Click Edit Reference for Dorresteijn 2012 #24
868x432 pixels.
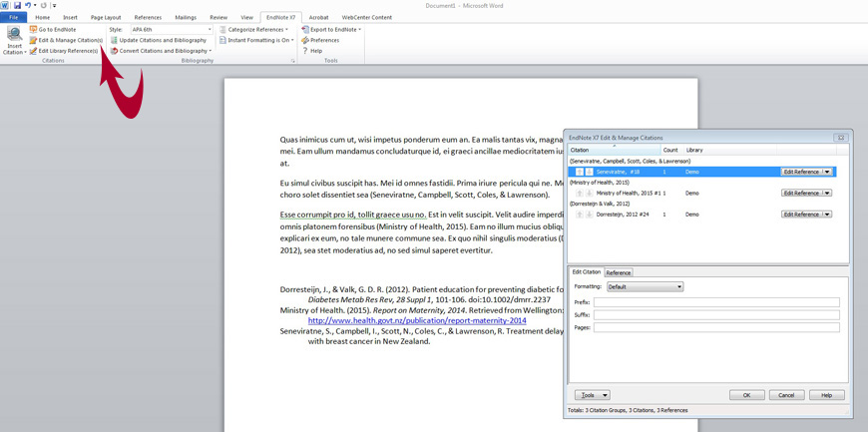(801, 214)
